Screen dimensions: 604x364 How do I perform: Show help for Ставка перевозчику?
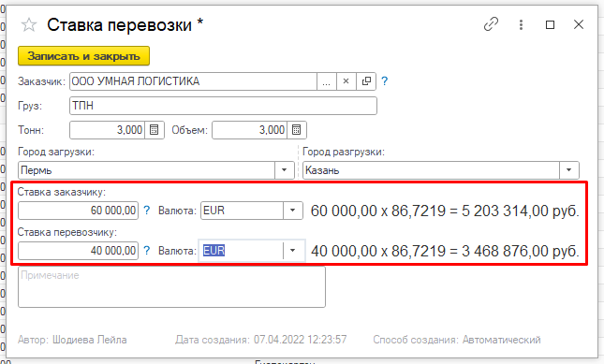[147, 251]
